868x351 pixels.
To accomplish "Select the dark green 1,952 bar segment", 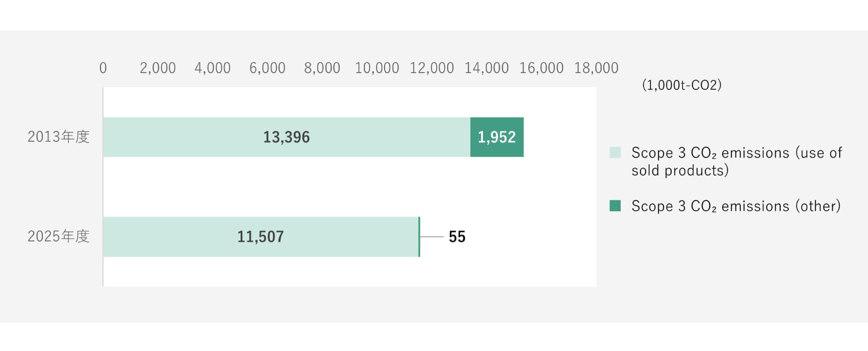I will tap(497, 137).
